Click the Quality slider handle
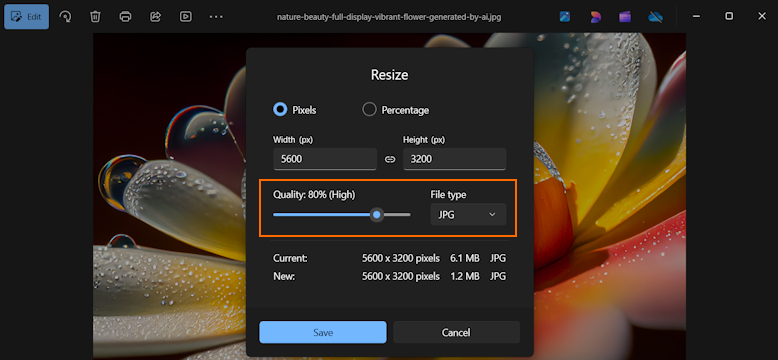Image resolution: width=778 pixels, height=360 pixels. point(377,215)
